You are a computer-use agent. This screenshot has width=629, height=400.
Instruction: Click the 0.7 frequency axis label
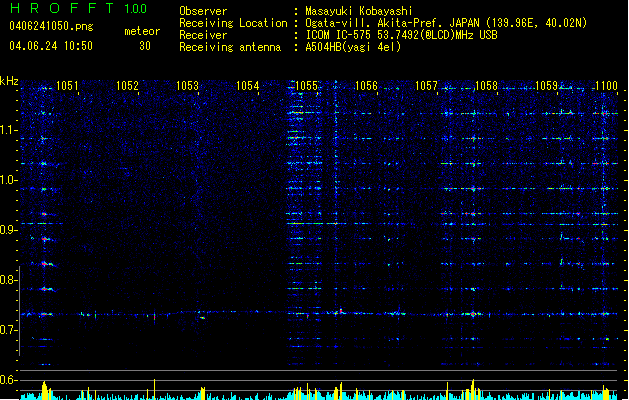pyautogui.click(x=8, y=330)
